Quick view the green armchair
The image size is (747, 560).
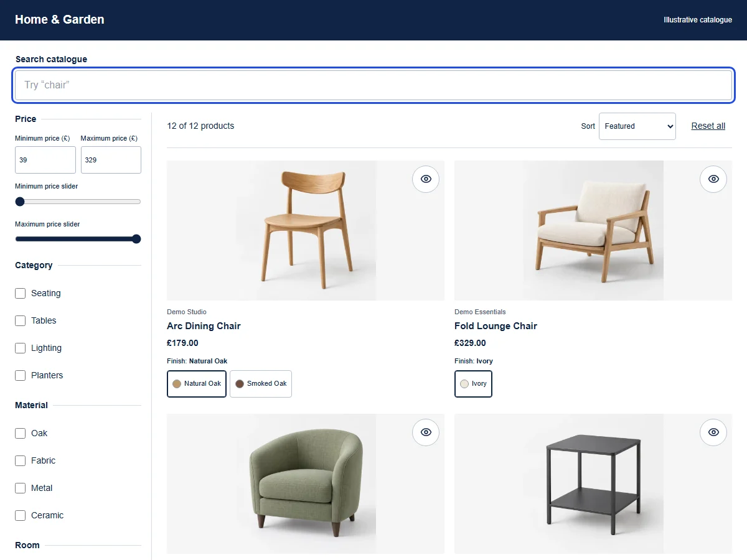pyautogui.click(x=426, y=432)
